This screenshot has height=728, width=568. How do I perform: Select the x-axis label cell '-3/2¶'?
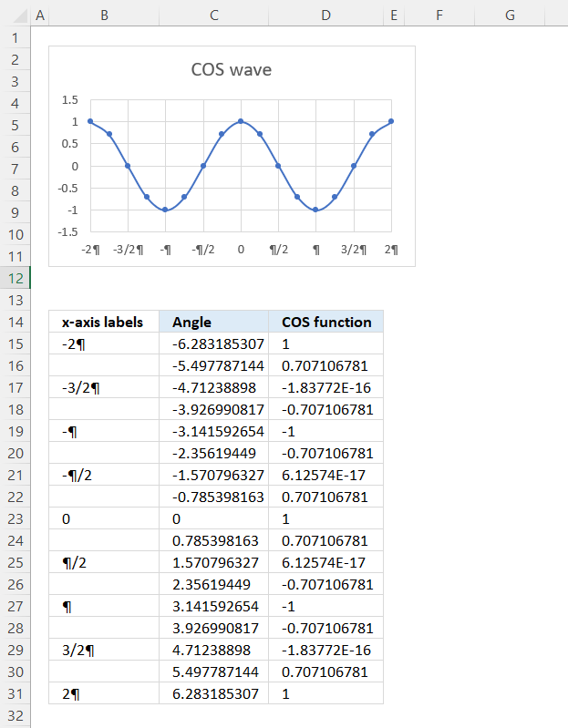(104, 387)
